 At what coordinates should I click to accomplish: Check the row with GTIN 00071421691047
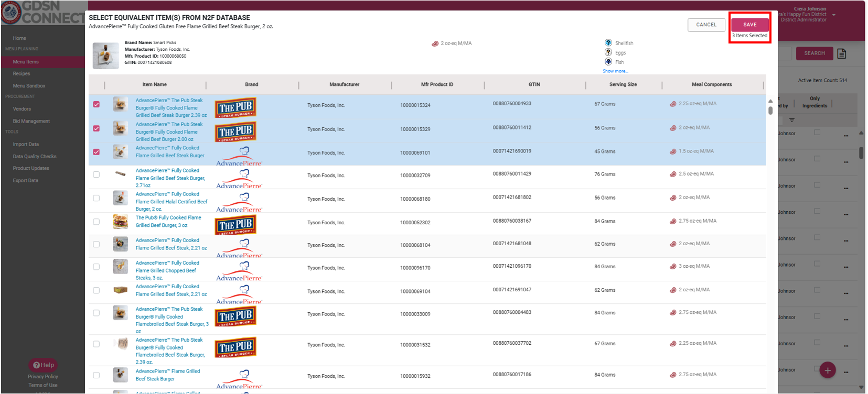tap(97, 290)
